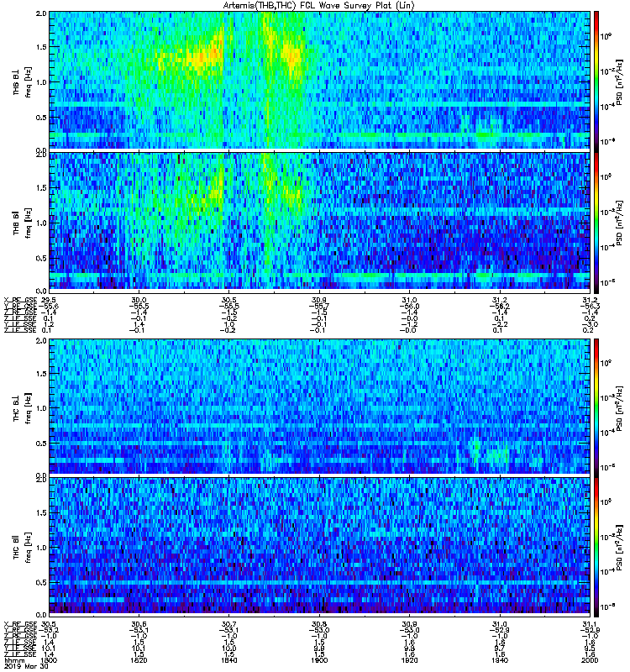Click the 1920 time tick label

[409, 660]
